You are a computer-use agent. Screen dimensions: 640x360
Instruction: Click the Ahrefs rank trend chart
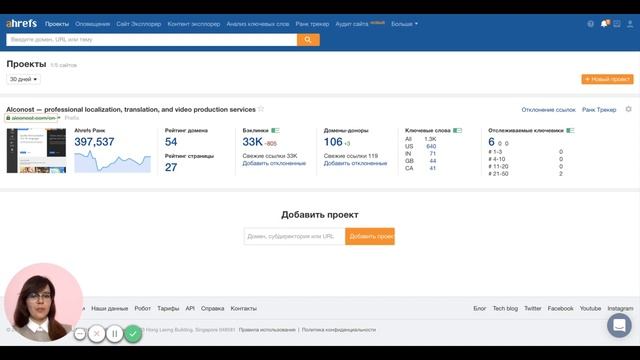tap(112, 162)
